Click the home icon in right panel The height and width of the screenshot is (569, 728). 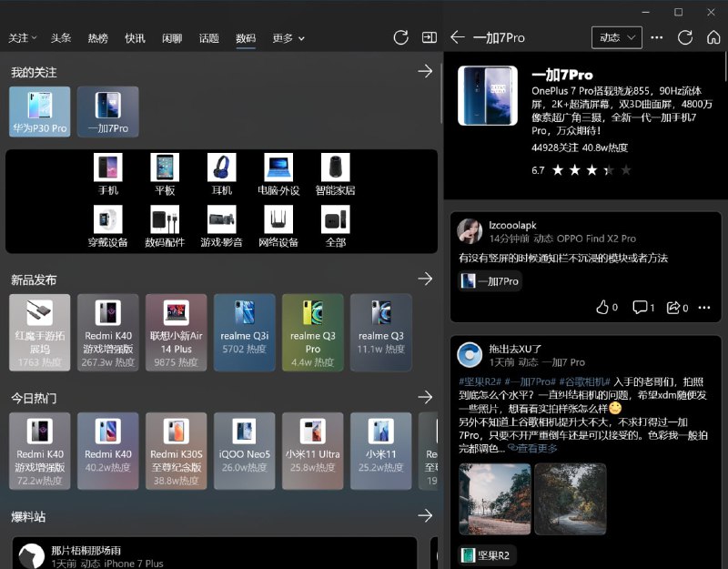(x=712, y=37)
